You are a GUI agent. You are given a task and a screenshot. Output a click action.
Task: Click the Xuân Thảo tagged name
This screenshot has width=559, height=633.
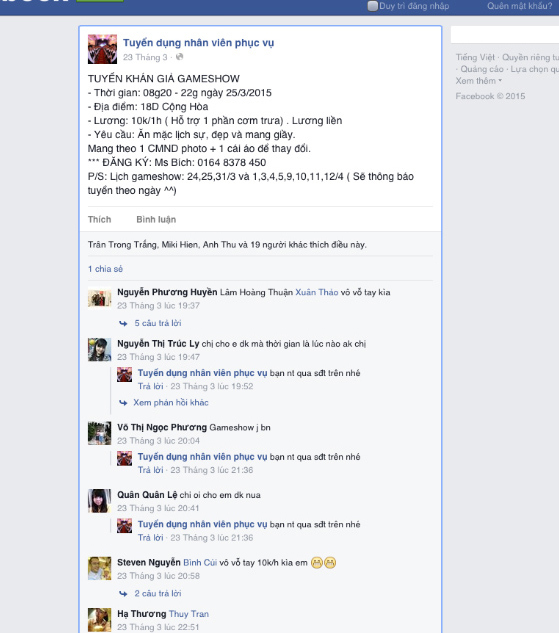317,292
